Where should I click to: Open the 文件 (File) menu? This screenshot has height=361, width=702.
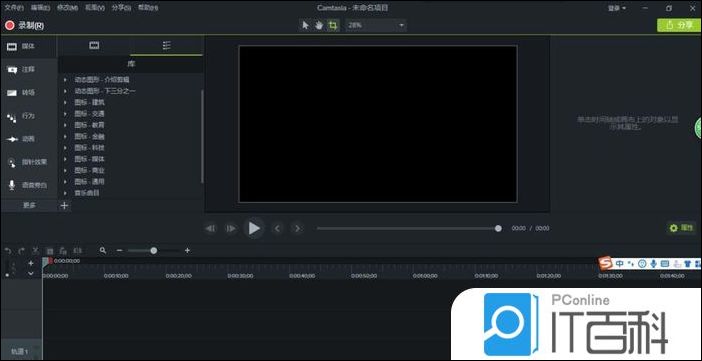14,8
